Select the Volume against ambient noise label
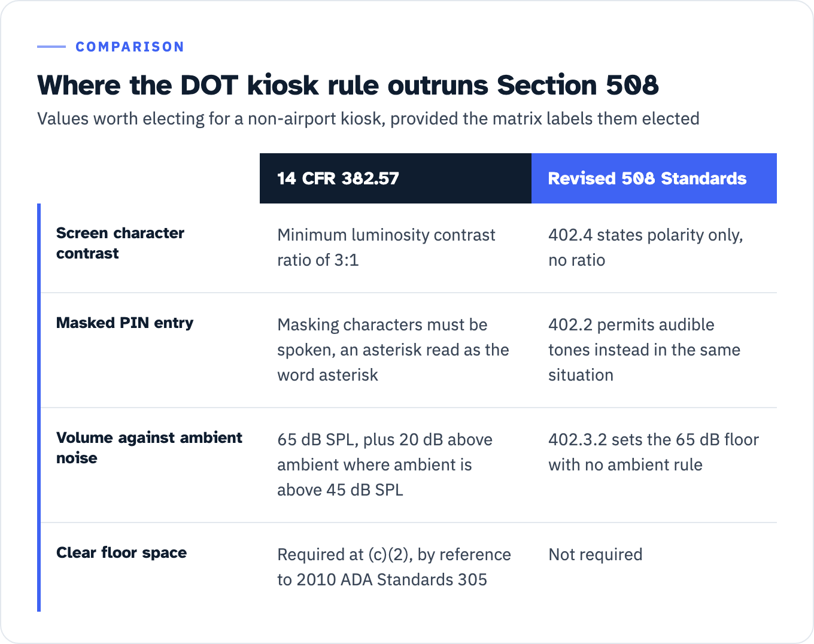 (149, 448)
